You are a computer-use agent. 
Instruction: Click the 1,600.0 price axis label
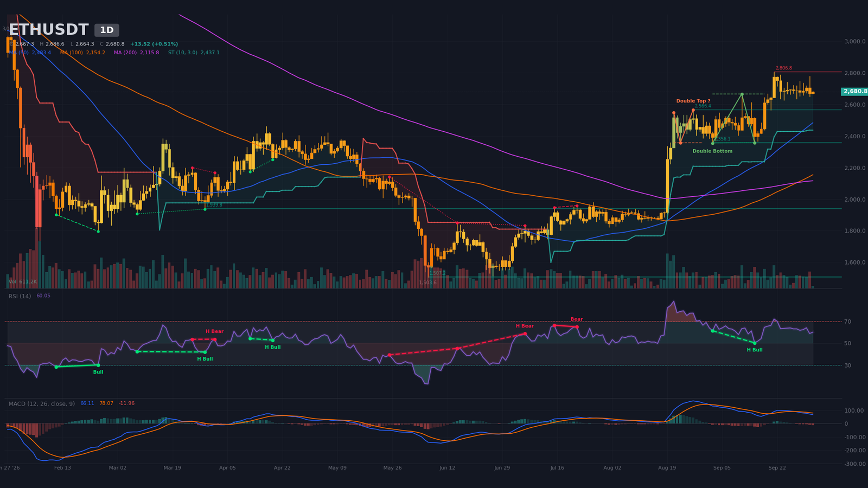(855, 263)
